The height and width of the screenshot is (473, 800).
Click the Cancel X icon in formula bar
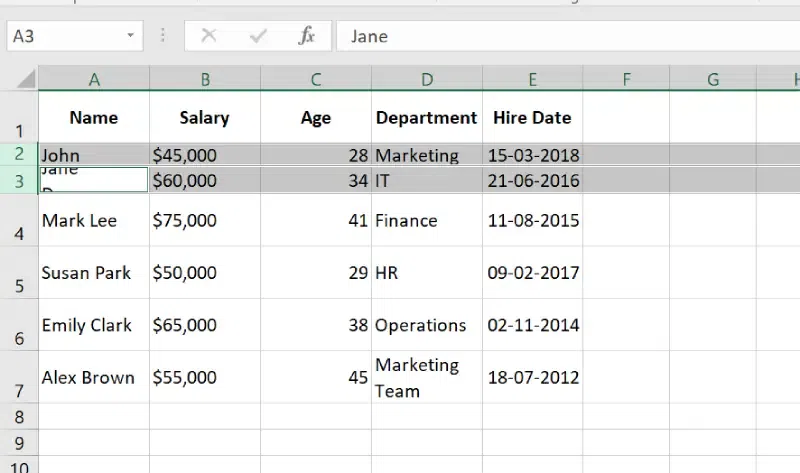pos(208,36)
